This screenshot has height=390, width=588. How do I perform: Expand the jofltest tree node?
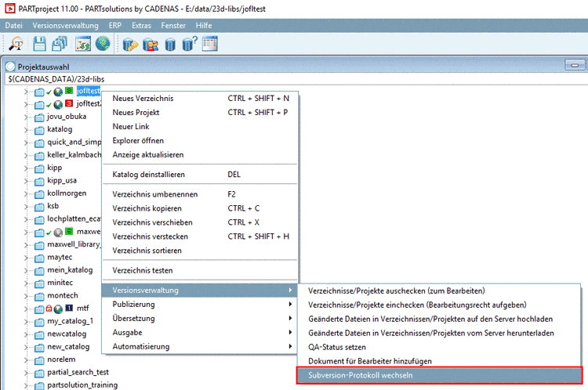pos(26,92)
